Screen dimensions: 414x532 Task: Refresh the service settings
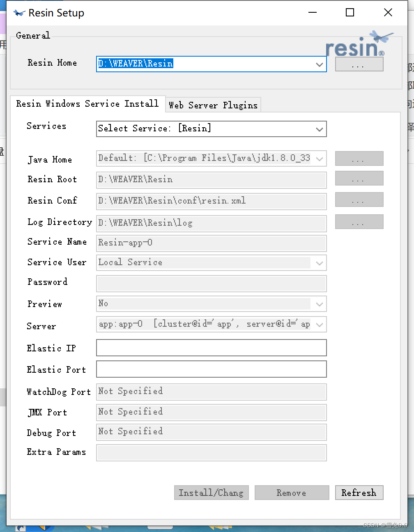tap(359, 493)
